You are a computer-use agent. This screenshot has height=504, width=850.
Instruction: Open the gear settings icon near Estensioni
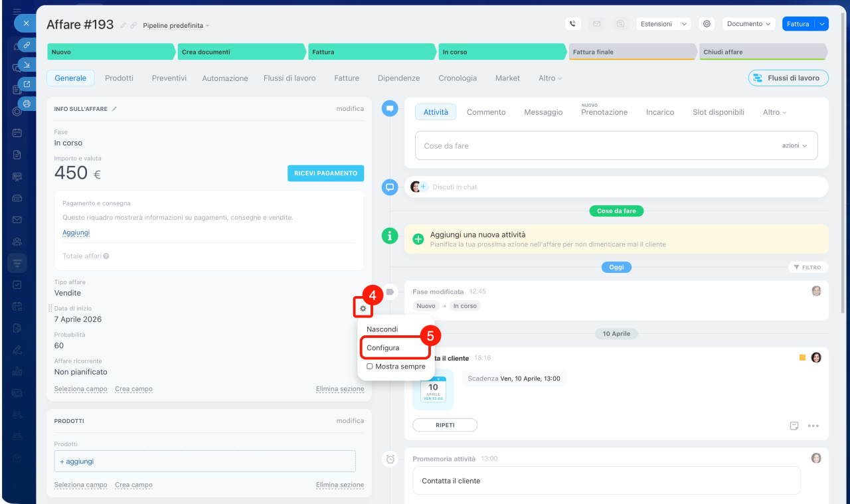click(x=707, y=24)
